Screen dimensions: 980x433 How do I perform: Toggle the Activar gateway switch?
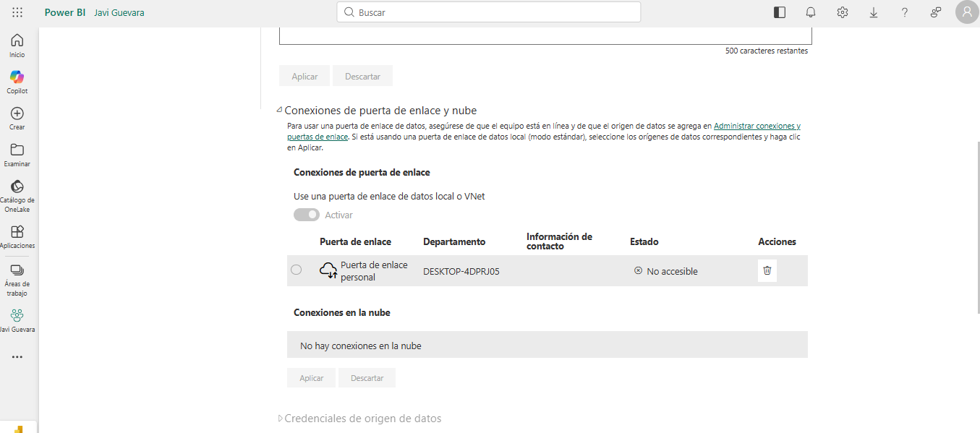coord(307,215)
